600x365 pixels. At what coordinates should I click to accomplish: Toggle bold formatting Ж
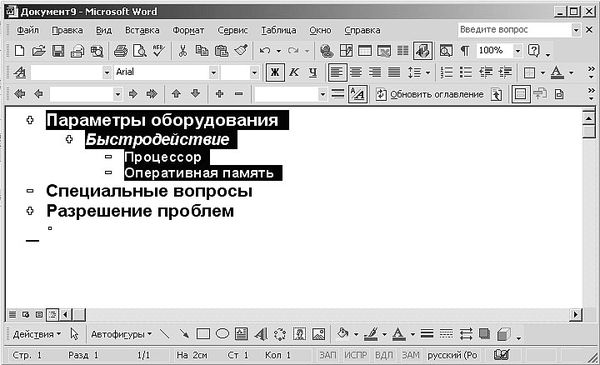pyautogui.click(x=275, y=72)
